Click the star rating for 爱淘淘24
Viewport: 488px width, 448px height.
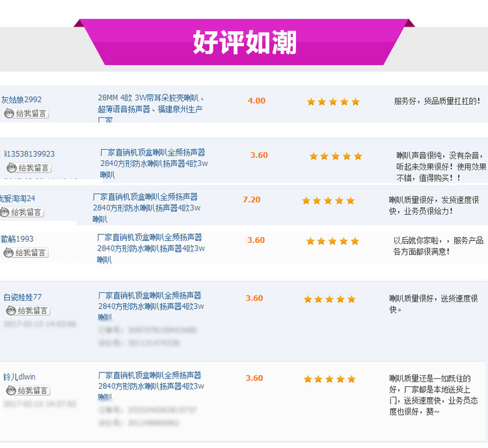coord(328,201)
